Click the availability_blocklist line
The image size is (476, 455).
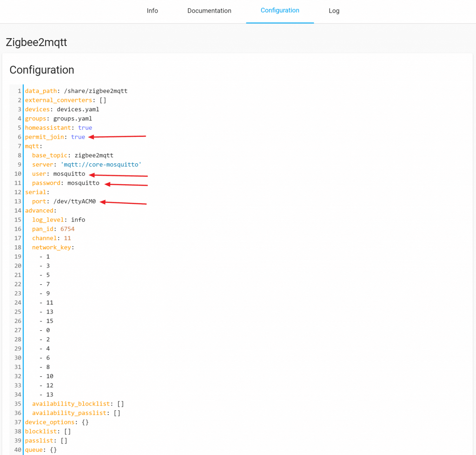(x=78, y=404)
